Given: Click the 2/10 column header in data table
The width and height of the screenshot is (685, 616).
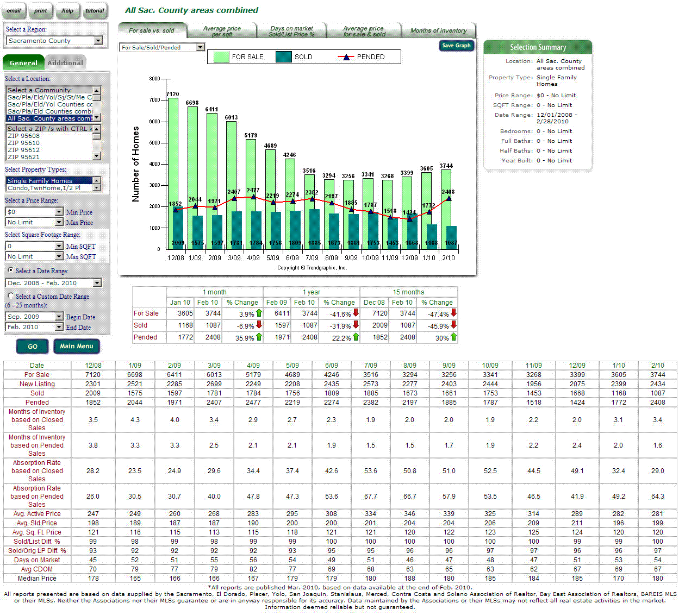Looking at the screenshot, I should (x=658, y=366).
